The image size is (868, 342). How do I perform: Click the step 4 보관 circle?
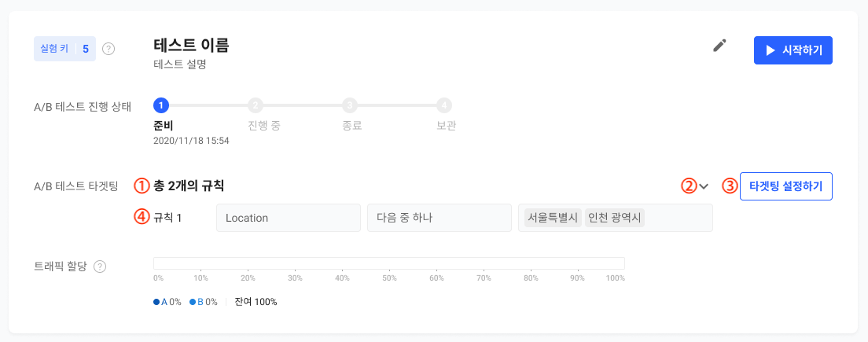tap(444, 105)
